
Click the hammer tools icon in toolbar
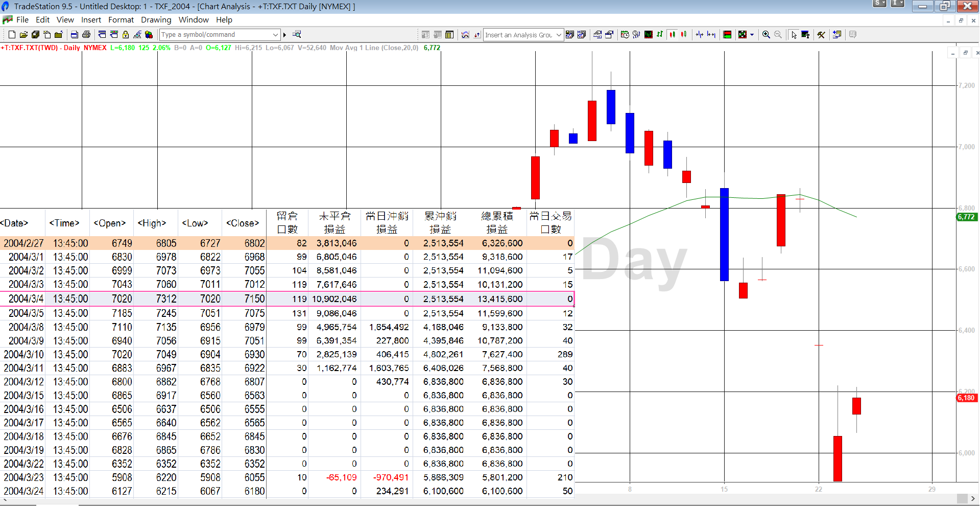pyautogui.click(x=821, y=35)
